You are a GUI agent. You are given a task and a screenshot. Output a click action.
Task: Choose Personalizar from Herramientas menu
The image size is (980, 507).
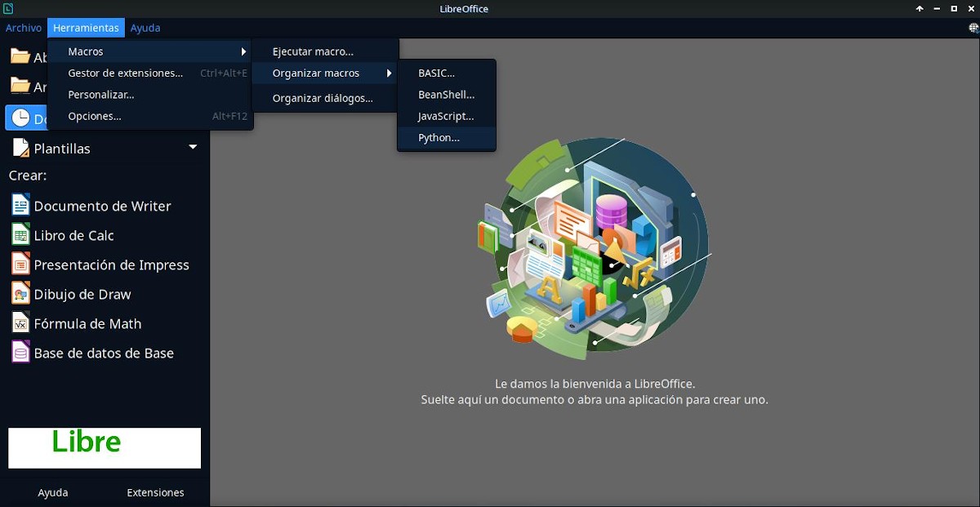click(150, 95)
